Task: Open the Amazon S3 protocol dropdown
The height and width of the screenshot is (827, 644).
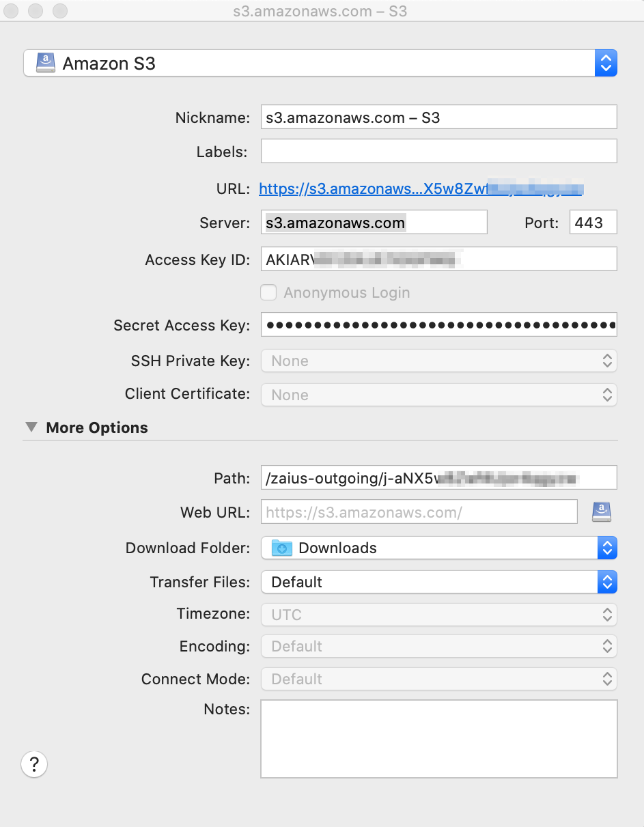Action: [320, 64]
